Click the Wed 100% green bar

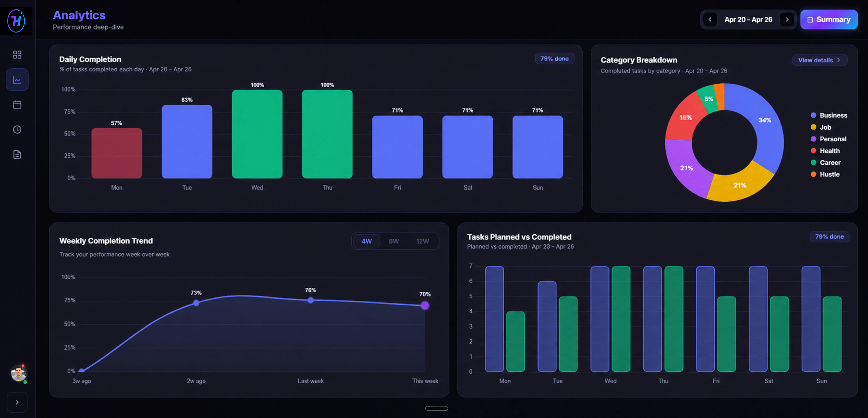pyautogui.click(x=257, y=134)
